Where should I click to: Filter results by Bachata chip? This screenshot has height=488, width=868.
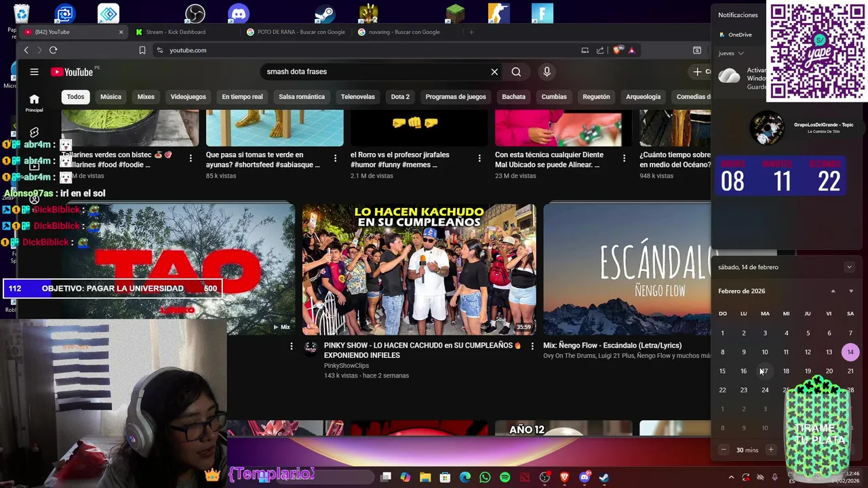[x=513, y=97]
